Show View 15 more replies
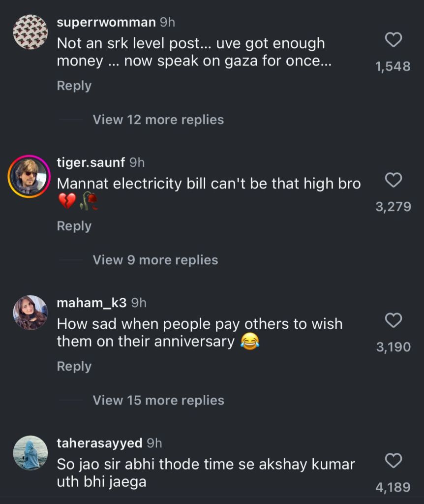The width and height of the screenshot is (424, 504). [x=158, y=400]
